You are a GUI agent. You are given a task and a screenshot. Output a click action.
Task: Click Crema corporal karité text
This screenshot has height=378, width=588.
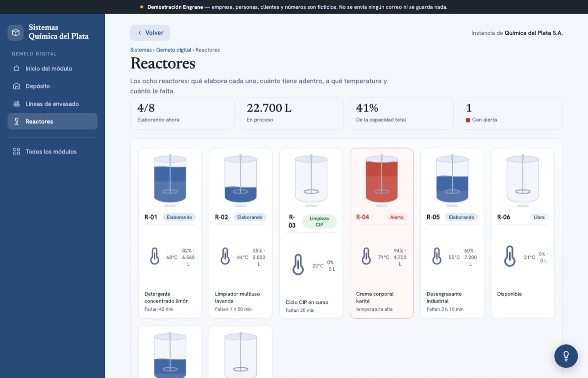(x=375, y=298)
